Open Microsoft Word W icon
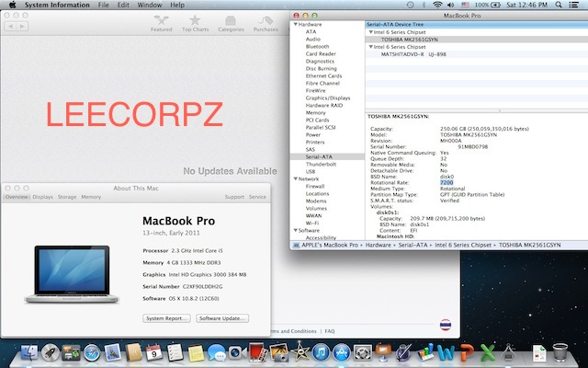This screenshot has height=368, width=588. click(x=446, y=353)
